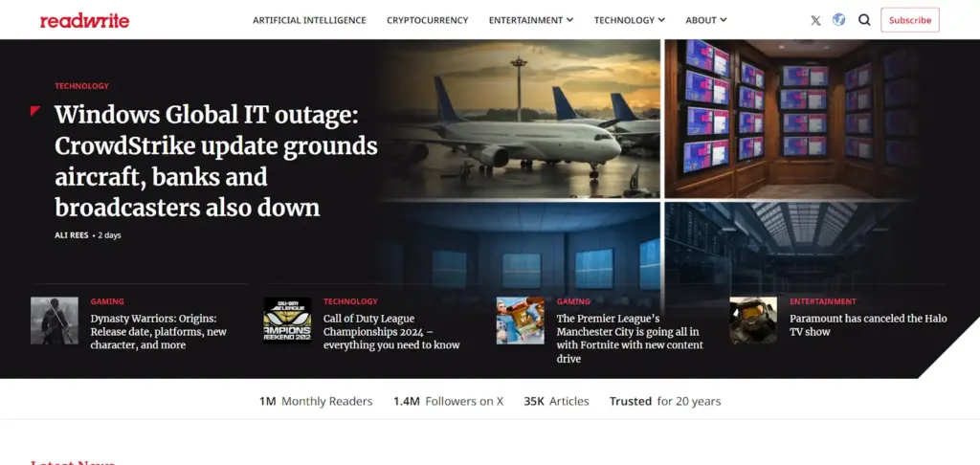The width and height of the screenshot is (980, 465).
Task: Navigate to the Cryptocurrency section
Action: coord(427,20)
